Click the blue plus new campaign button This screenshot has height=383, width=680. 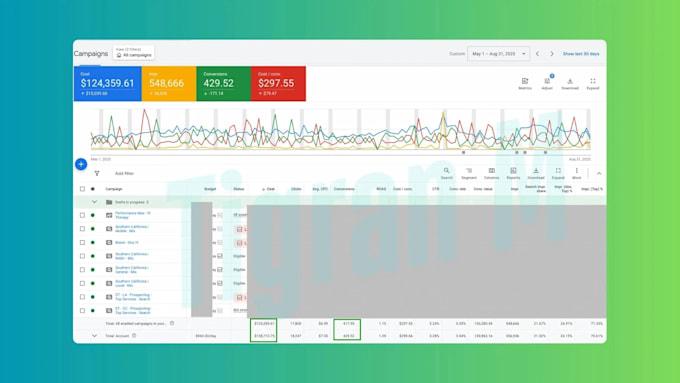pyautogui.click(x=81, y=164)
